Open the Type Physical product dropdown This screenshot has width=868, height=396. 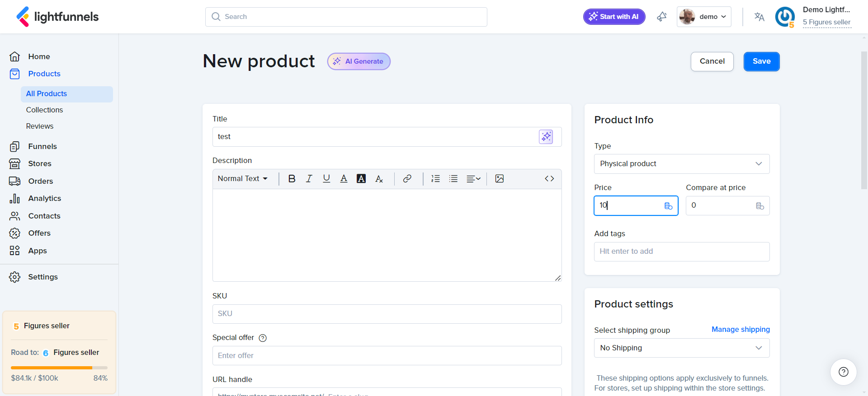[682, 164]
